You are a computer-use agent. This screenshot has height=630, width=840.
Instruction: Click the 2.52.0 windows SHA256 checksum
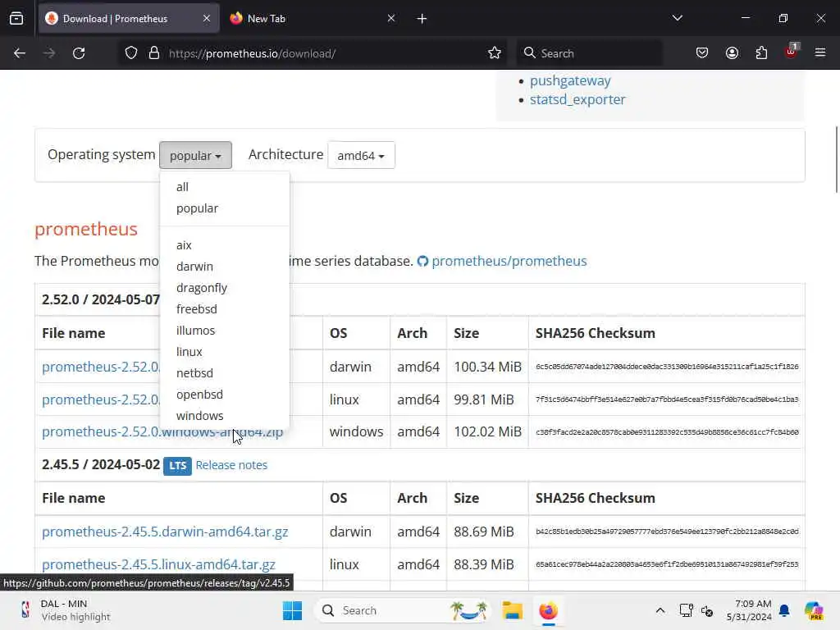tap(667, 432)
